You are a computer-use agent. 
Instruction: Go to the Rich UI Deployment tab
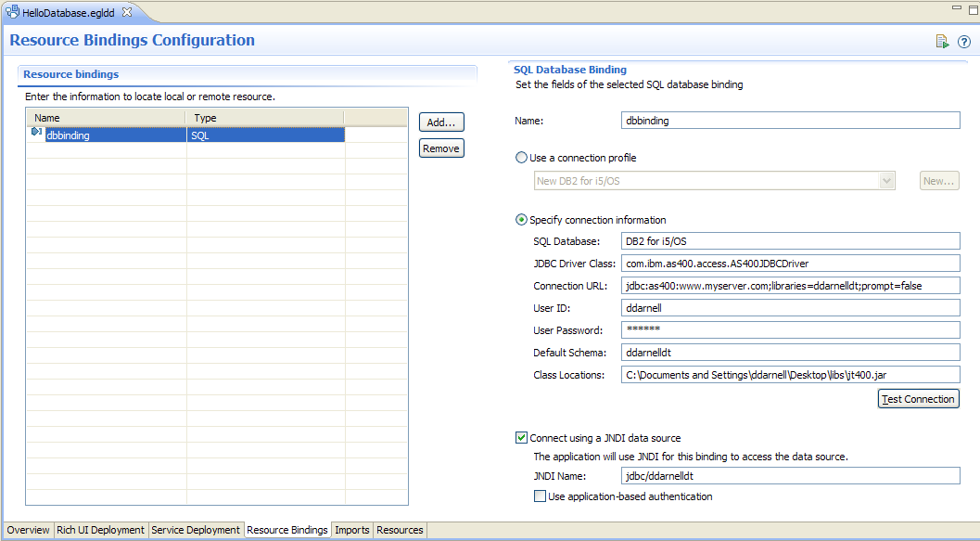[x=100, y=530]
